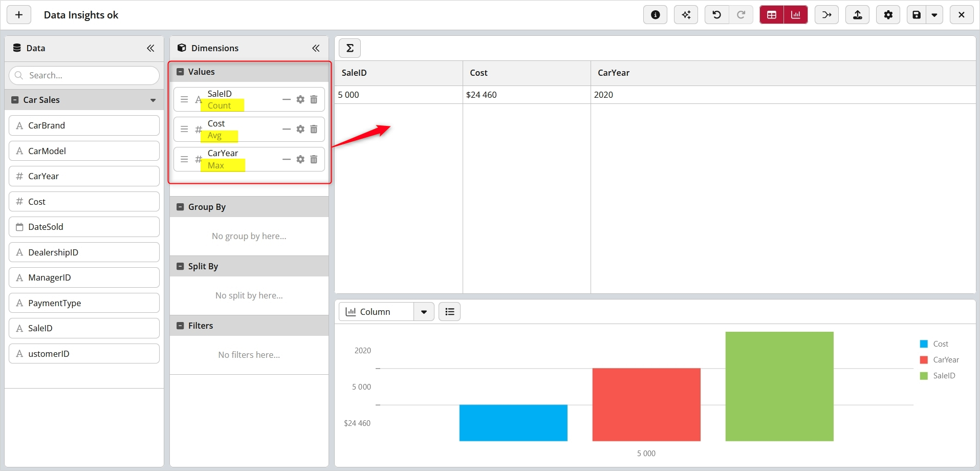Click the Max aggregation label under CarYear

215,165
